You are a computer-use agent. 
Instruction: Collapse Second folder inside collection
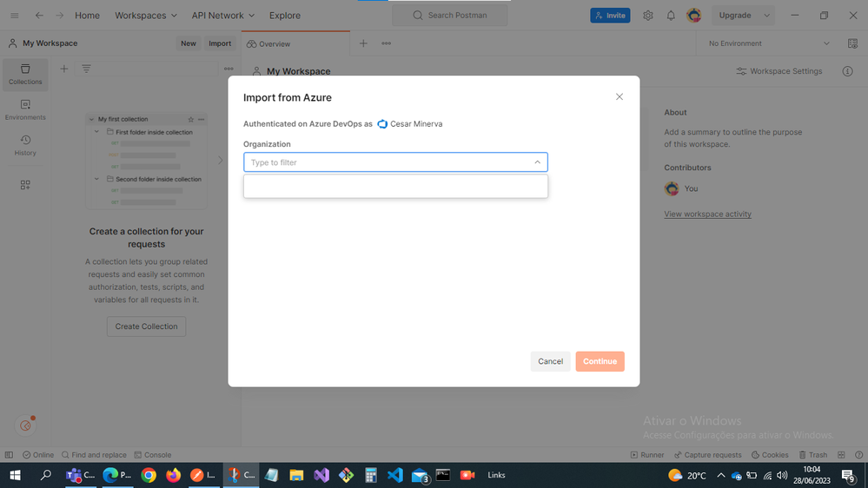(96, 179)
